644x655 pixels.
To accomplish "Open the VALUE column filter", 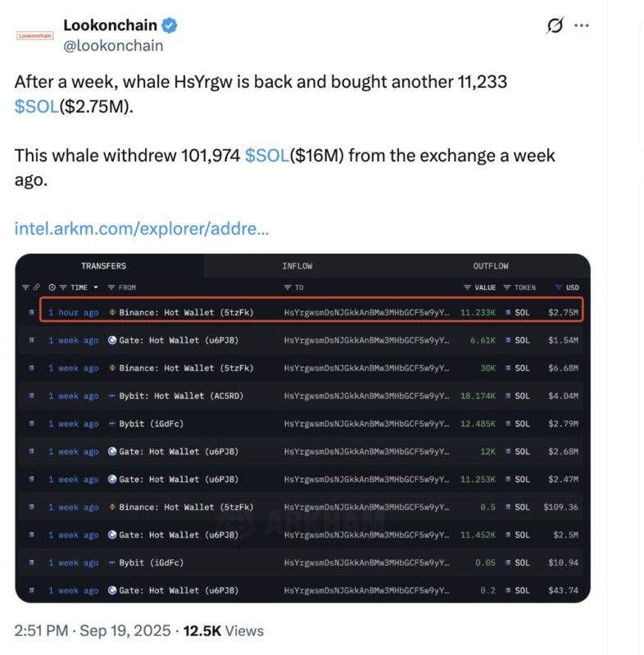I will click(467, 287).
